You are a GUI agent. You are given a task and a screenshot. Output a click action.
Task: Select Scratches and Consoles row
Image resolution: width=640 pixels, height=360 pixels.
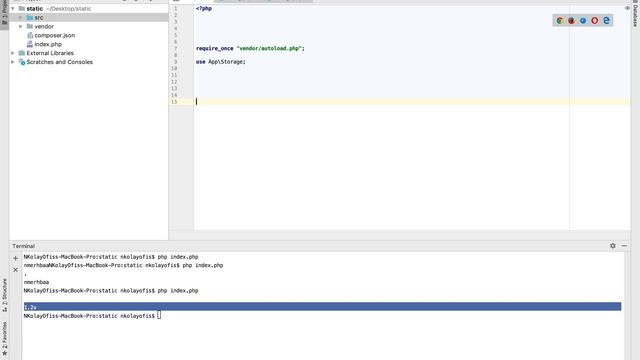coord(89,62)
